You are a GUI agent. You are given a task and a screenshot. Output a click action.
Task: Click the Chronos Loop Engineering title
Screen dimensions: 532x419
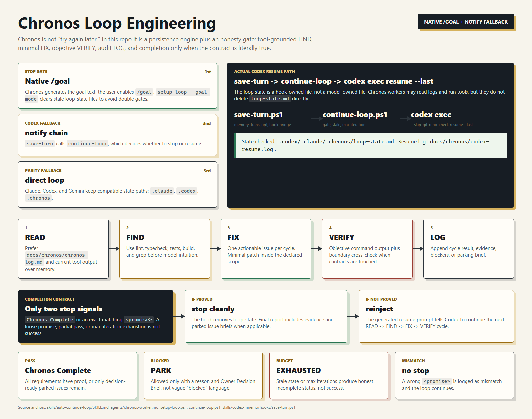[117, 23]
